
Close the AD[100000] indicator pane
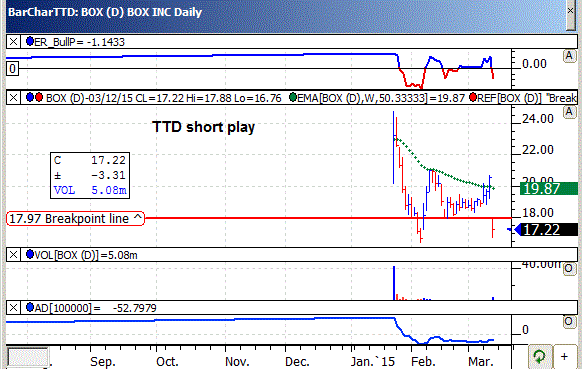click(13, 308)
